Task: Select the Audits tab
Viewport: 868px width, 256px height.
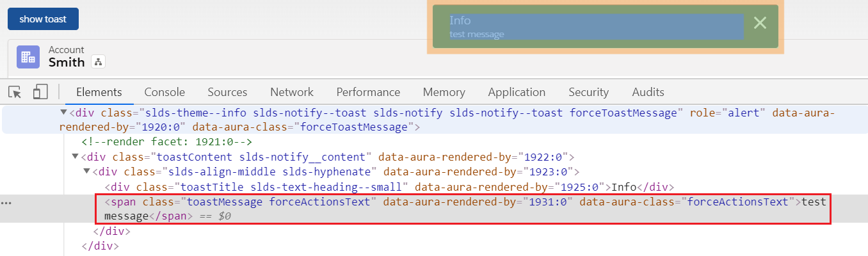Action: click(x=648, y=92)
